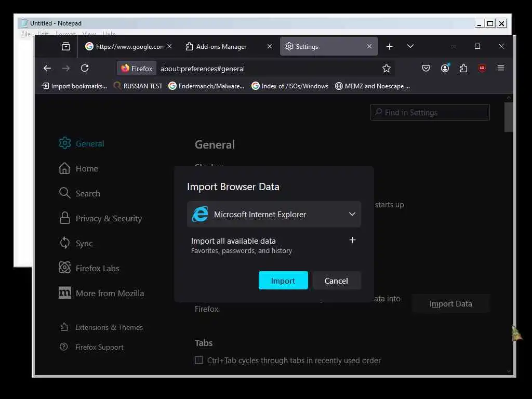Open the Pocket save icon
The image size is (532, 399).
(426, 68)
